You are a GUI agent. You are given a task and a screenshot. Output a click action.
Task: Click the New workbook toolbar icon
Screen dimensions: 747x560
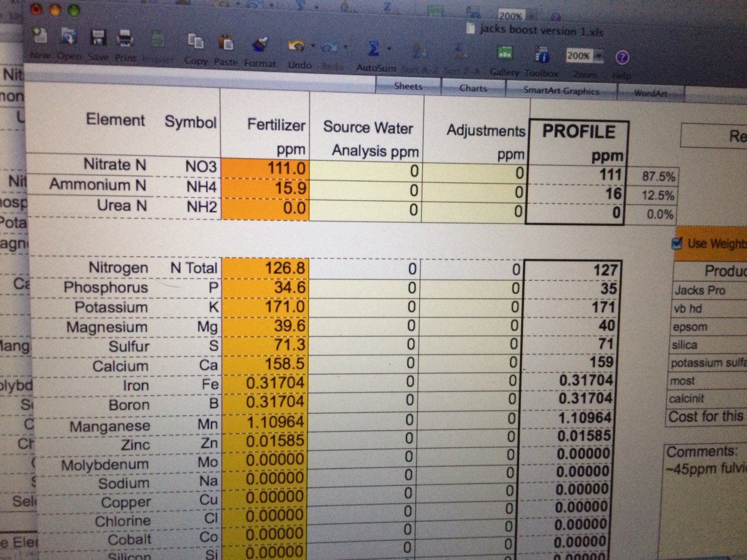click(40, 37)
